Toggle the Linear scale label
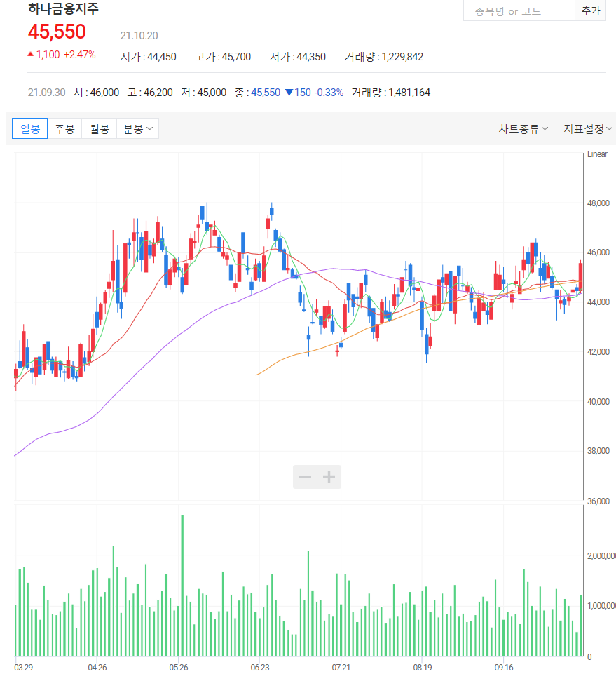Screen dimensions: 616x674 point(597,154)
